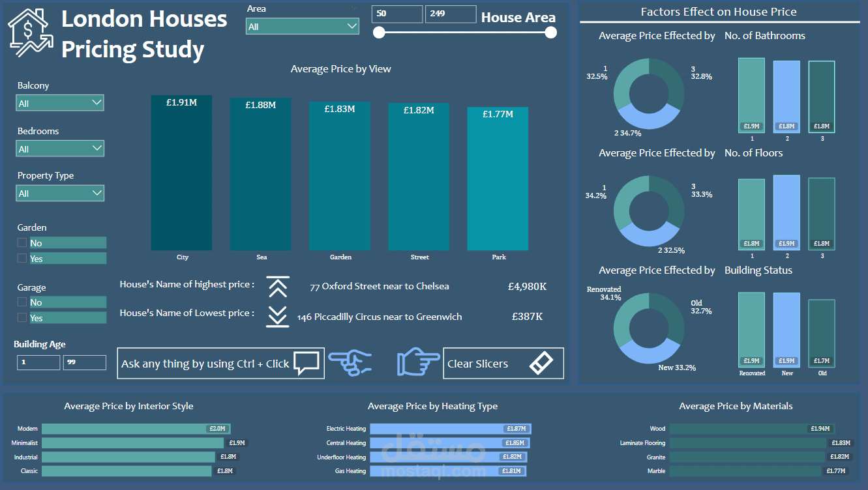The image size is (868, 490).
Task: Click the double down-chevron icon for lowest price
Action: pos(277,316)
